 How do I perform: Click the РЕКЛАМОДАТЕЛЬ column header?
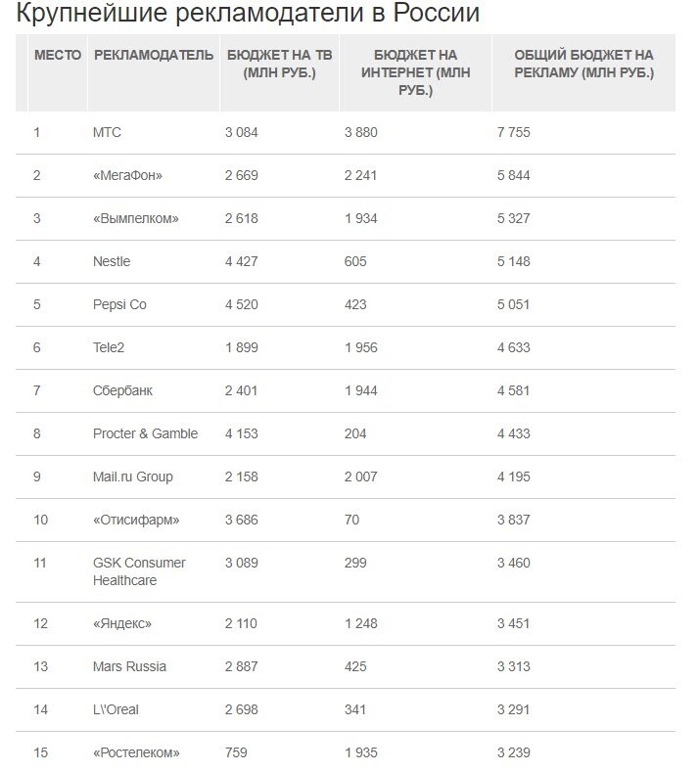[154, 56]
